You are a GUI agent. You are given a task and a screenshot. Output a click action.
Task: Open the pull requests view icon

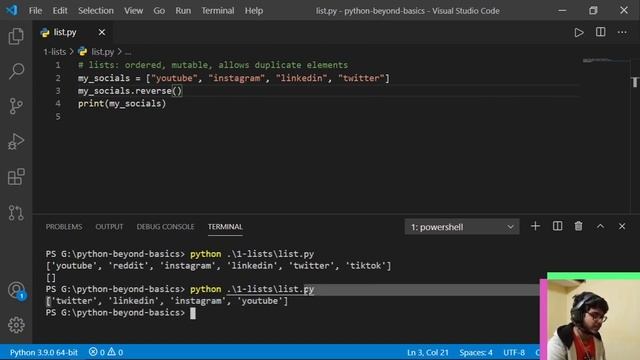pyautogui.click(x=16, y=213)
